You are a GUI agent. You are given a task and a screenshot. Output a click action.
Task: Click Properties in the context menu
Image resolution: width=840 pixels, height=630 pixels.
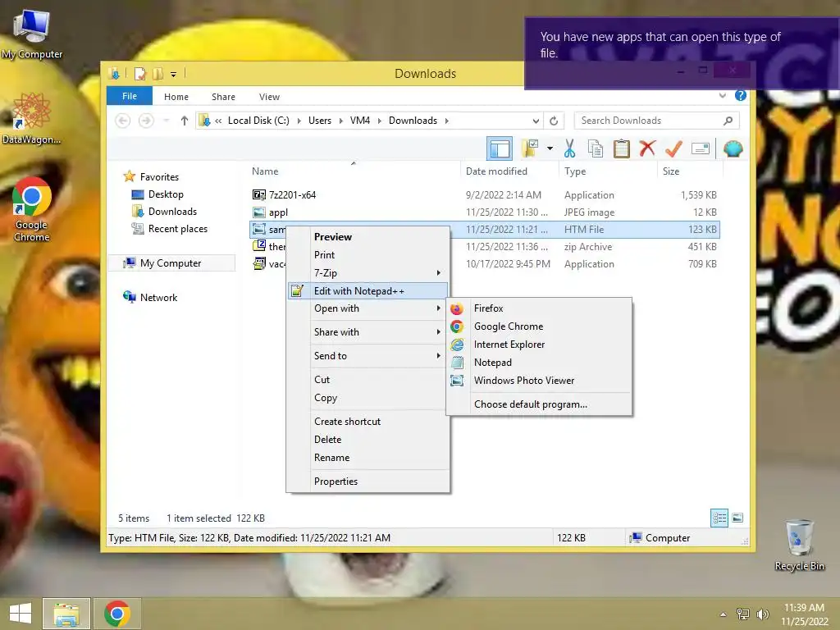(x=368, y=481)
